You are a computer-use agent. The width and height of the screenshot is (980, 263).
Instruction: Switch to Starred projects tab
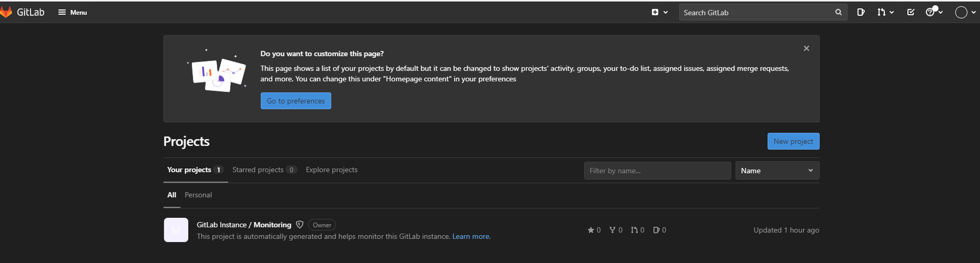264,170
